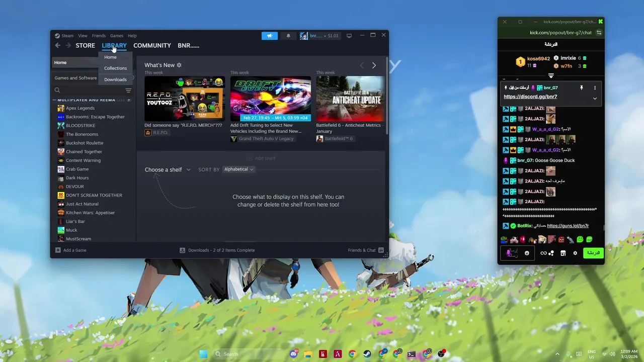This screenshot has width=644, height=362.
Task: Click the Windows Start button
Action: point(203,354)
